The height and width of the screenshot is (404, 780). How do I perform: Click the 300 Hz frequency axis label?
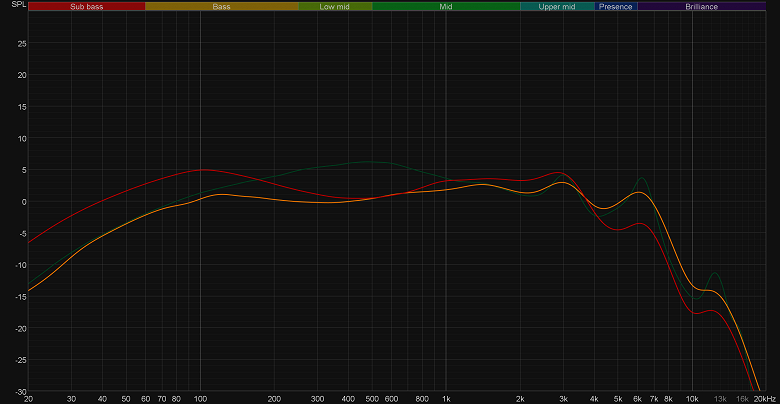click(x=317, y=399)
